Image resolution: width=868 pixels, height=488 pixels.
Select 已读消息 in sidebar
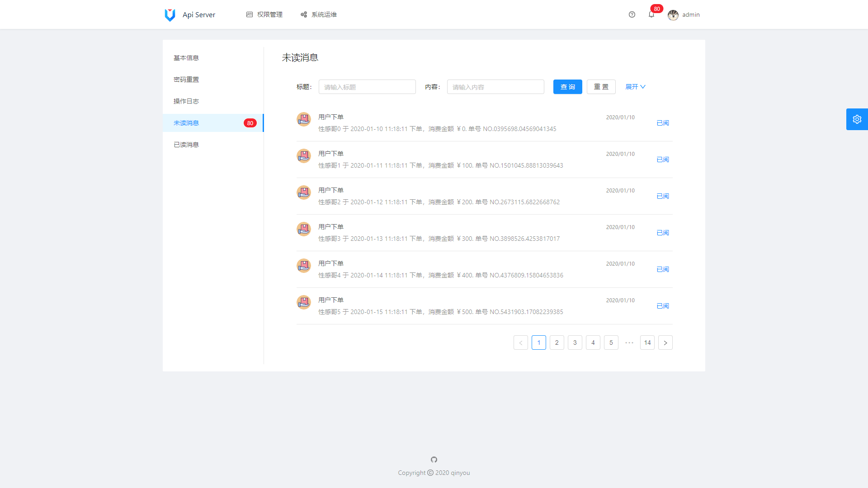(x=186, y=145)
